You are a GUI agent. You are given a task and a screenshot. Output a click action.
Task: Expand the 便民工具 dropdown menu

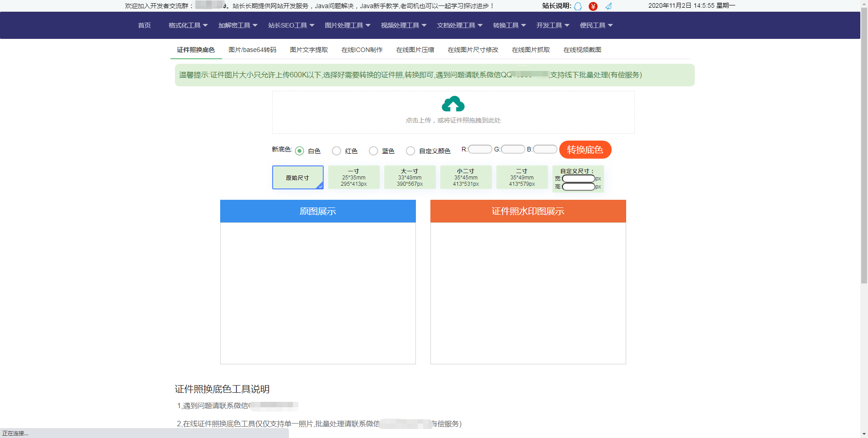tap(596, 25)
